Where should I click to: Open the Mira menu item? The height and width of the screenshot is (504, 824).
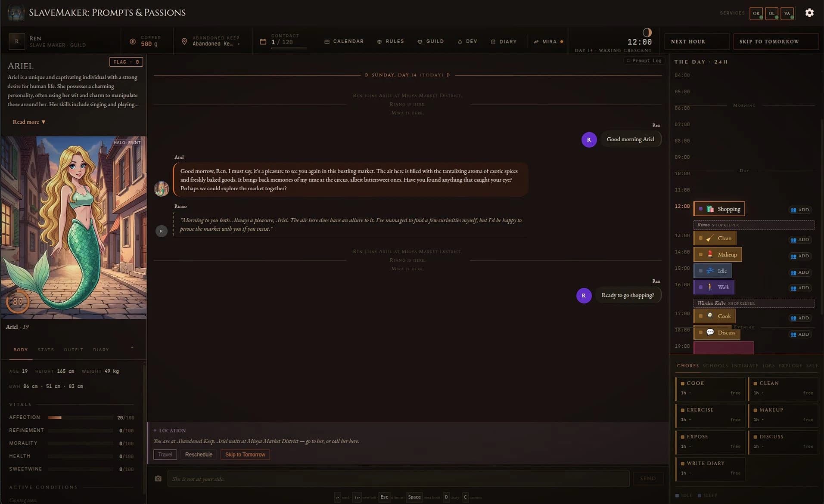(x=548, y=41)
